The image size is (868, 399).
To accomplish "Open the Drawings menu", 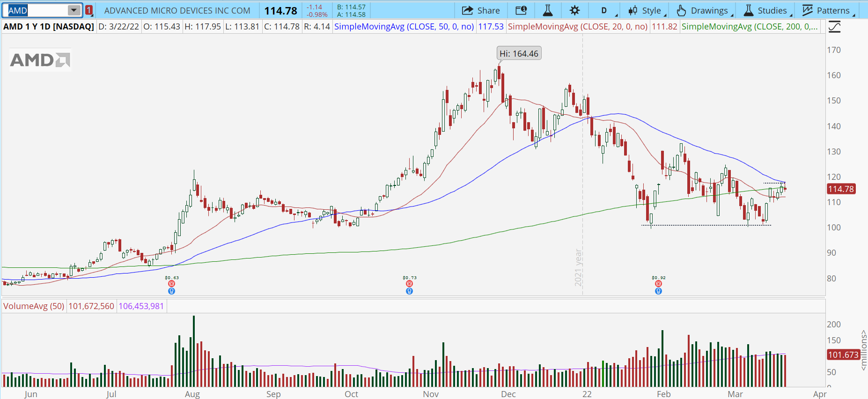I will click(703, 10).
